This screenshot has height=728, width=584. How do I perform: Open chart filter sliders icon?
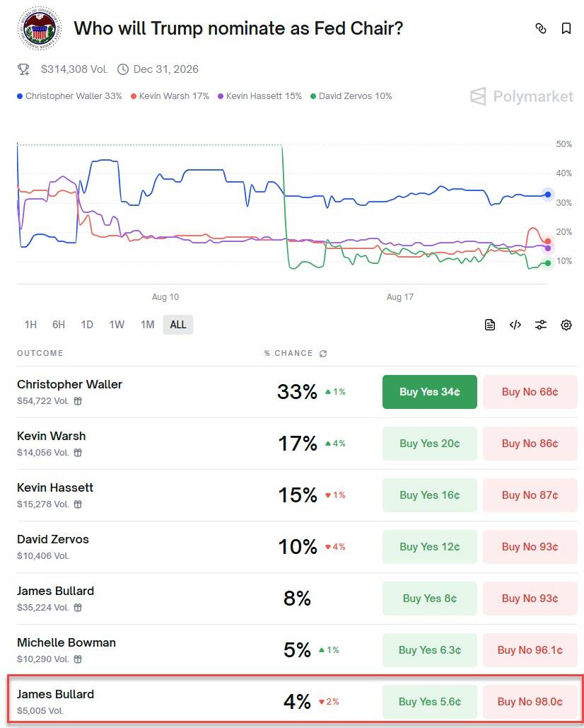coord(541,325)
